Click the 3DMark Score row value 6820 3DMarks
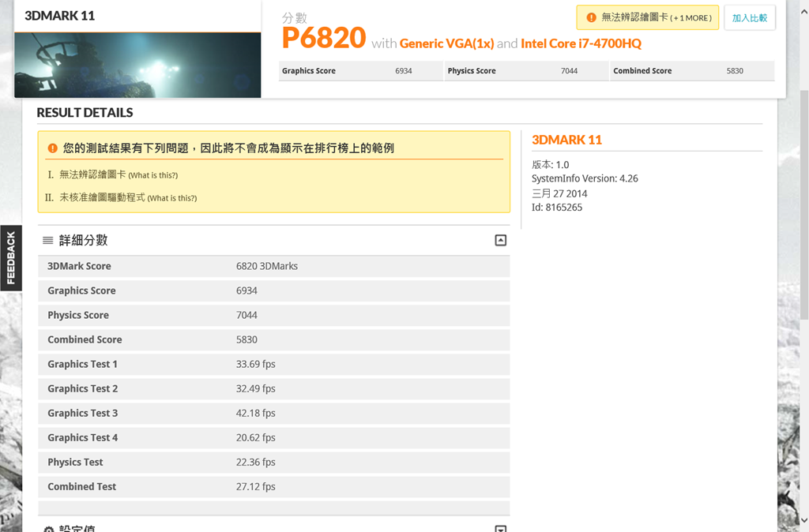The image size is (809, 532). coord(267,266)
